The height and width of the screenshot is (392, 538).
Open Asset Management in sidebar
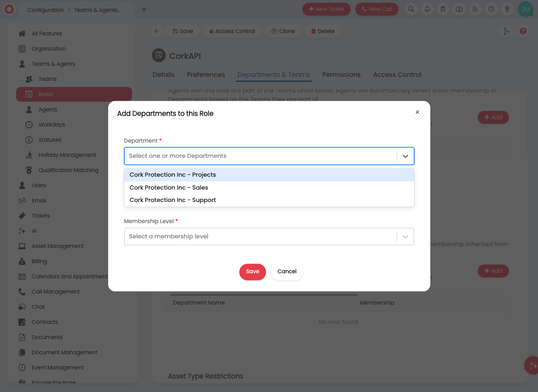coord(58,246)
